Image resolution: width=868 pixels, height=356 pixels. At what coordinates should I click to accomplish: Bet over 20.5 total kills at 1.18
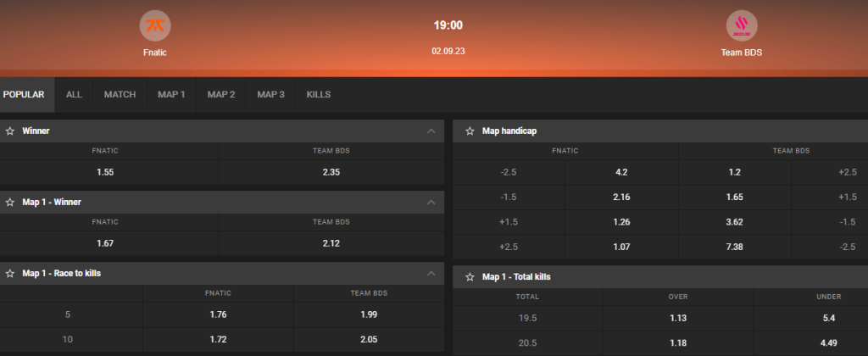[678, 343]
